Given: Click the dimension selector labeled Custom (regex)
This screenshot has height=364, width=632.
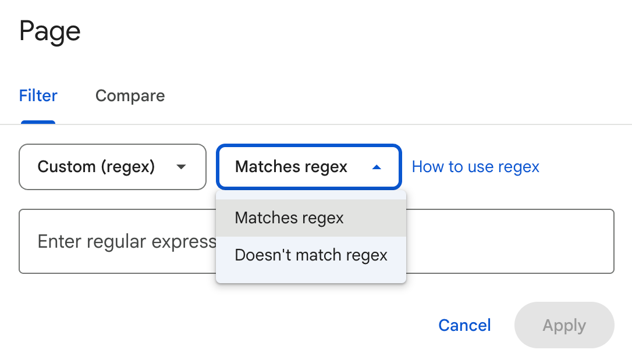Looking at the screenshot, I should [x=112, y=167].
